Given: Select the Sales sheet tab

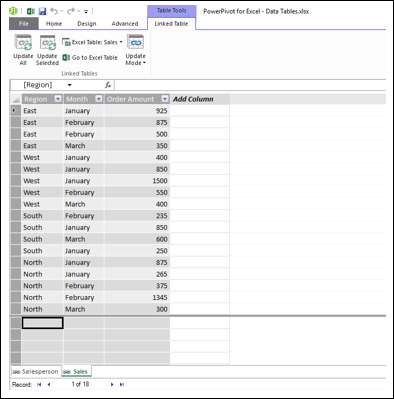Looking at the screenshot, I should (x=76, y=371).
